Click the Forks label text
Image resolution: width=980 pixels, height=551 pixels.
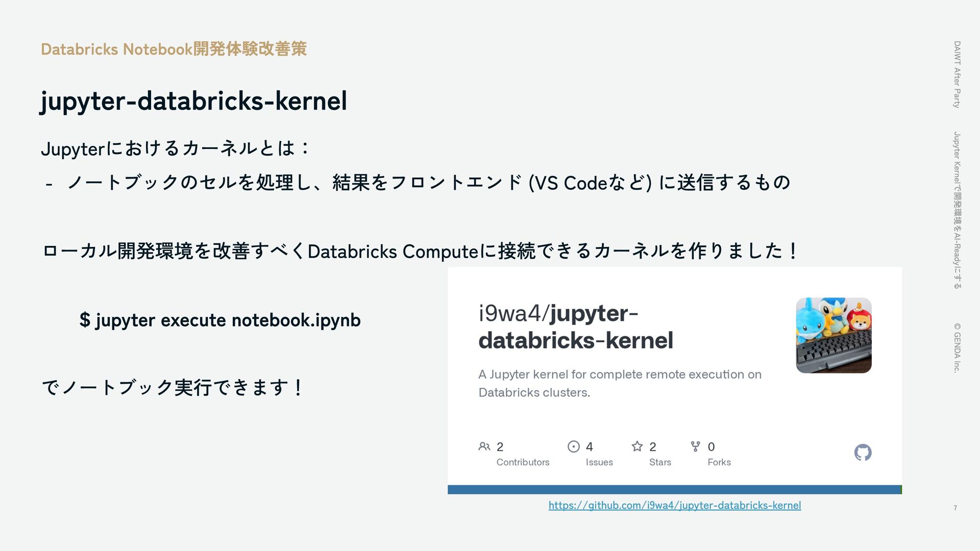pyautogui.click(x=719, y=462)
